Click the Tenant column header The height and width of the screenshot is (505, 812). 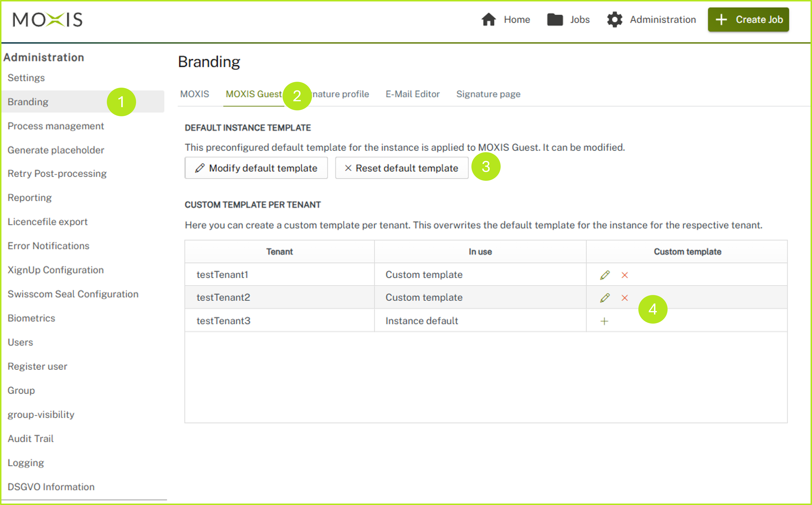click(279, 252)
